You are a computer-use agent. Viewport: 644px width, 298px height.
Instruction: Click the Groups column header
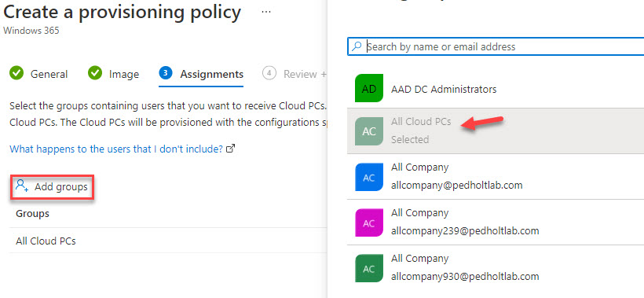(32, 214)
